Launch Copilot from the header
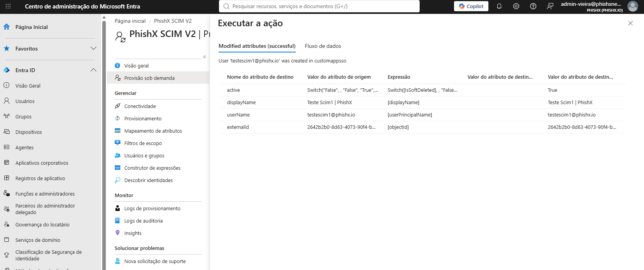This screenshot has width=644, height=270. click(x=471, y=6)
